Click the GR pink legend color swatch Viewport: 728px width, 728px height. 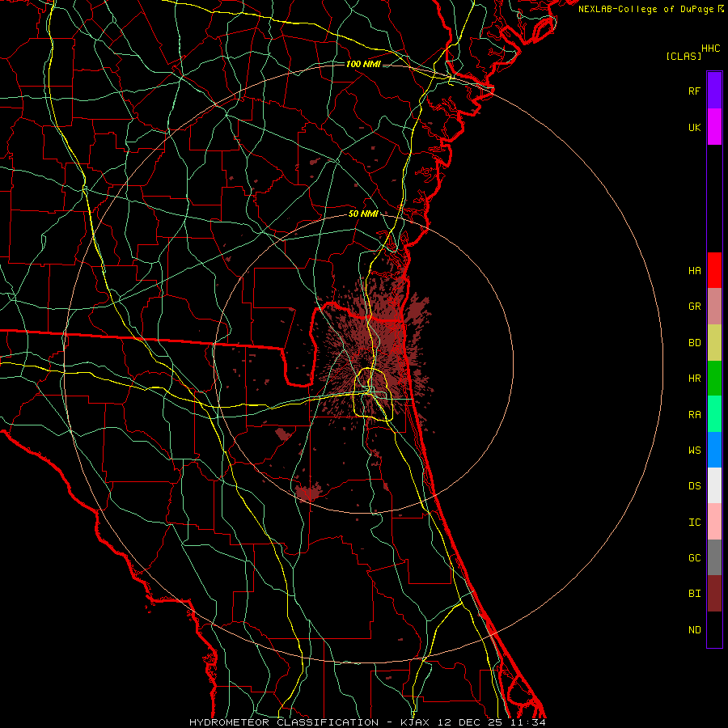pos(714,307)
